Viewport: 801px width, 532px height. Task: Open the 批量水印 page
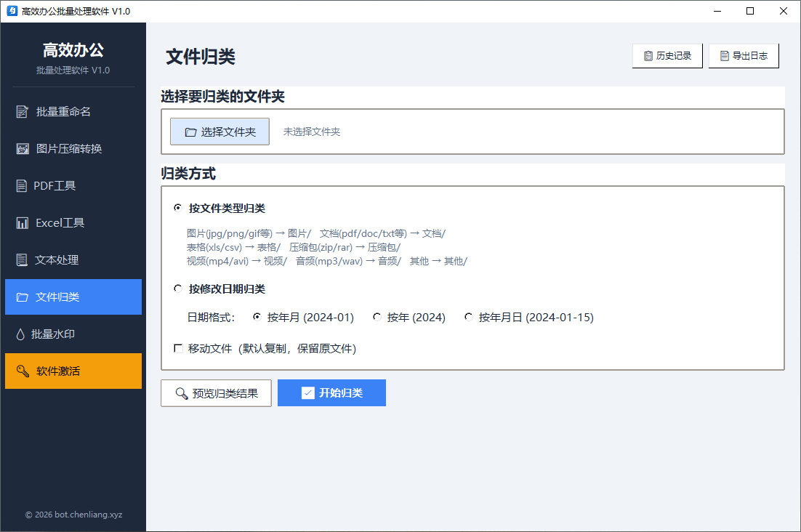click(73, 334)
